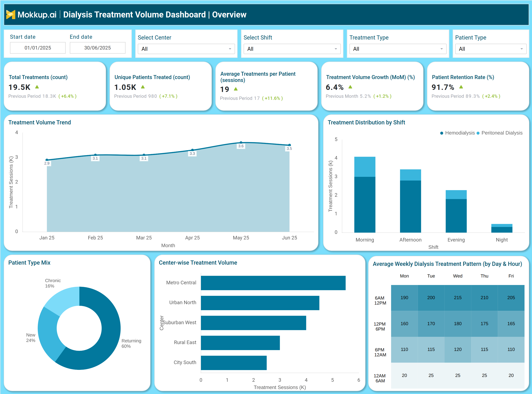Image resolution: width=532 pixels, height=394 pixels.
Task: Click the Apr 25 data label 3.3
Action: pyautogui.click(x=192, y=153)
